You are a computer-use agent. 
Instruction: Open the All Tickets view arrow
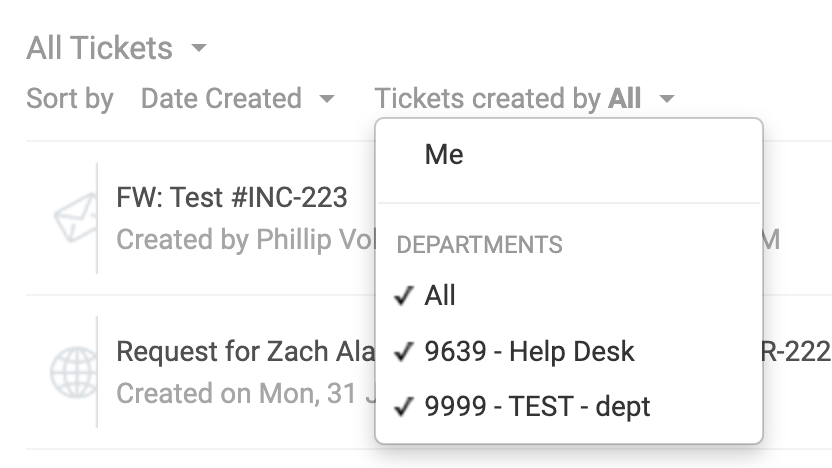pyautogui.click(x=199, y=48)
